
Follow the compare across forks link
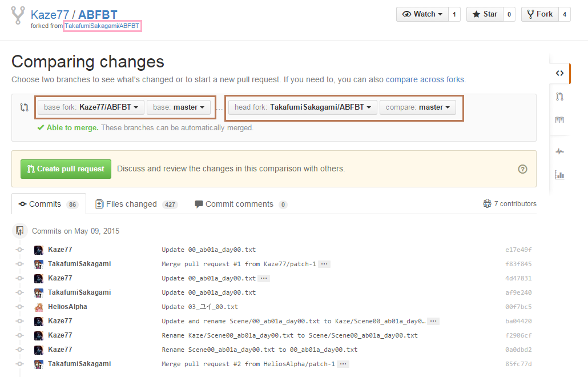(x=425, y=79)
